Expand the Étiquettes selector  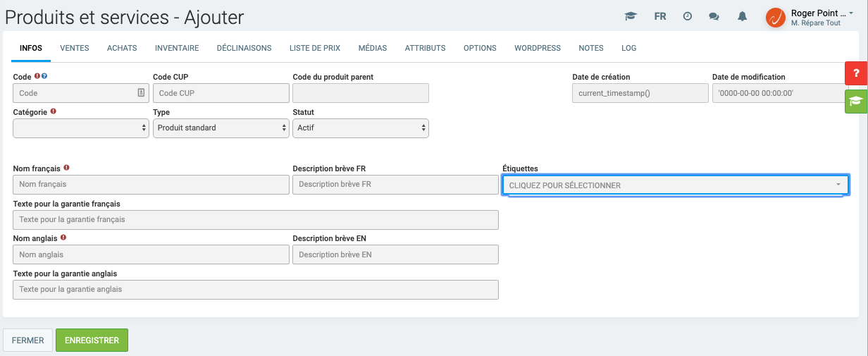point(675,185)
